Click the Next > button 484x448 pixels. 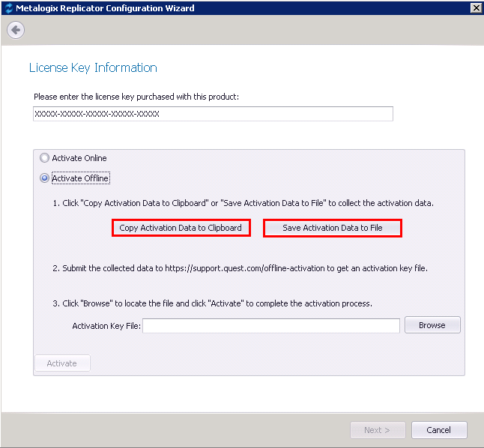click(378, 430)
